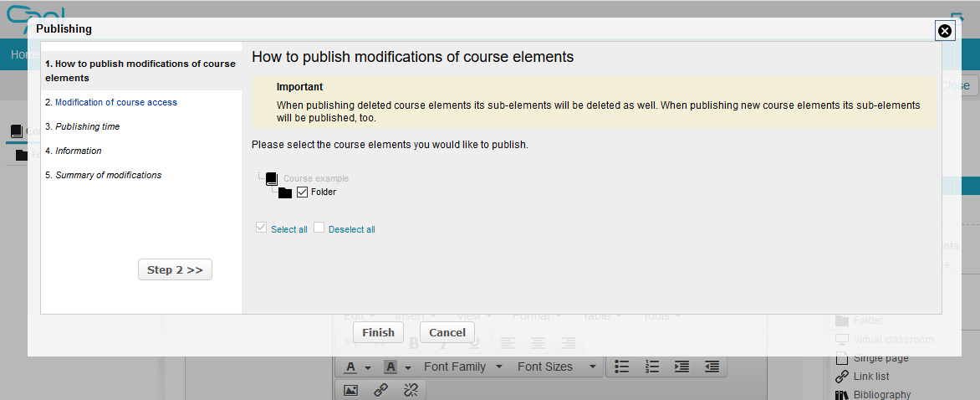Open the Font Sizes dropdown

click(x=555, y=367)
